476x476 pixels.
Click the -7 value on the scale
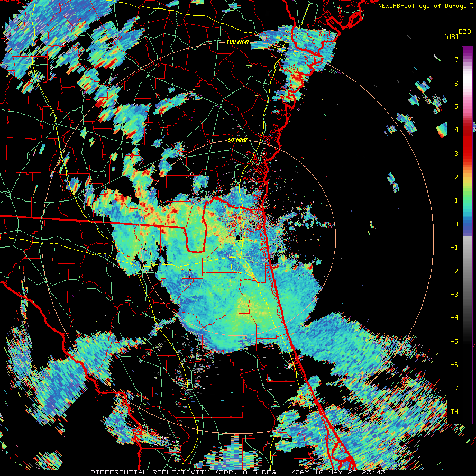[454, 388]
